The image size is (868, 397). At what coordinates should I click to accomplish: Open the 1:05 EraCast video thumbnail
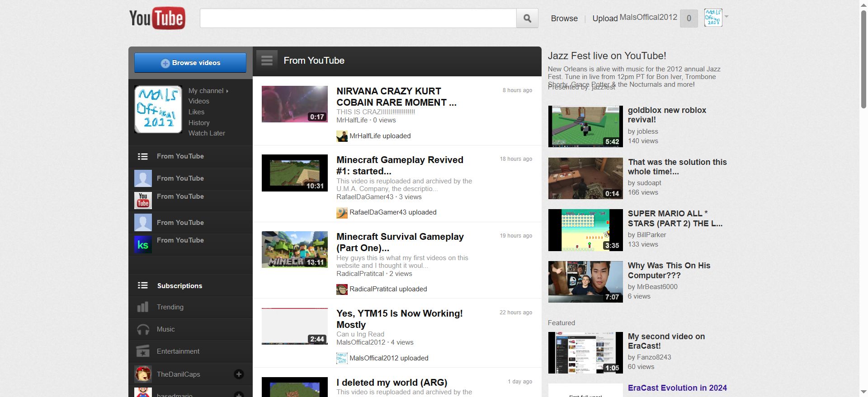click(585, 353)
